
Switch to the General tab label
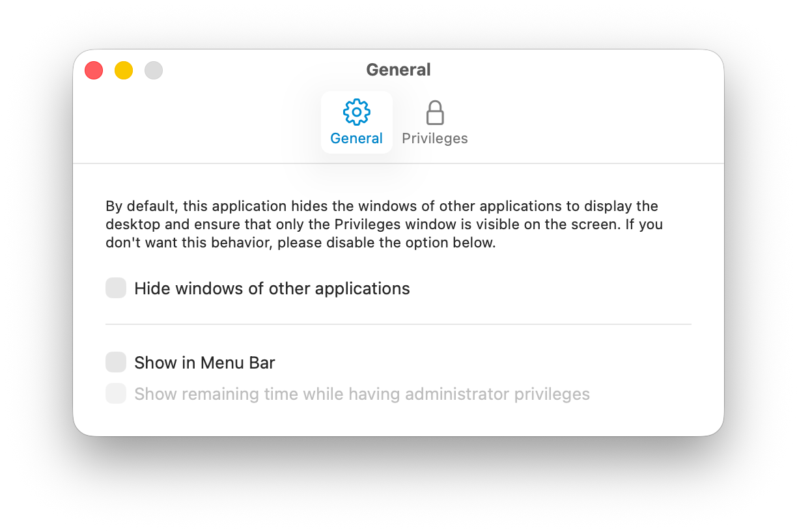click(356, 138)
